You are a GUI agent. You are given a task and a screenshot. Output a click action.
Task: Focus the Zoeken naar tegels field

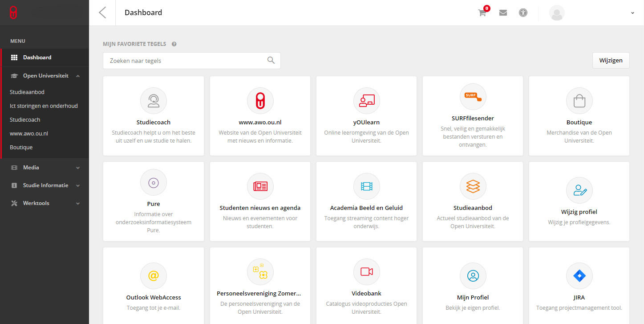click(192, 61)
